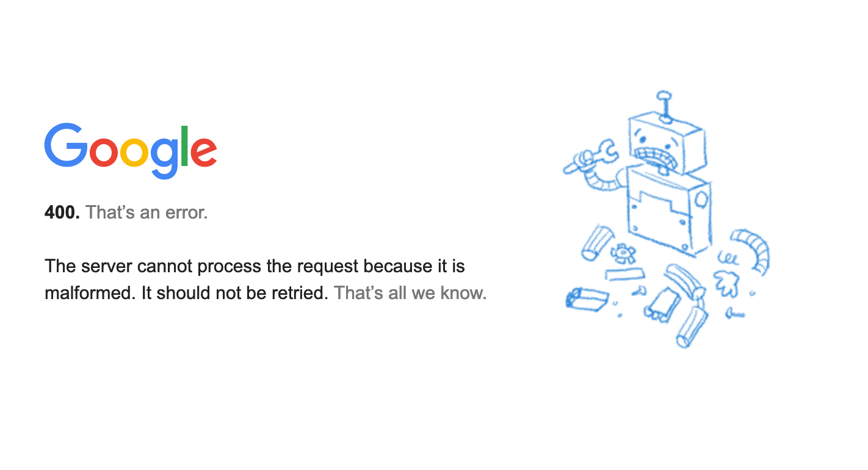This screenshot has width=868, height=470.
Task: Click the open box part on the far left
Action: [587, 297]
